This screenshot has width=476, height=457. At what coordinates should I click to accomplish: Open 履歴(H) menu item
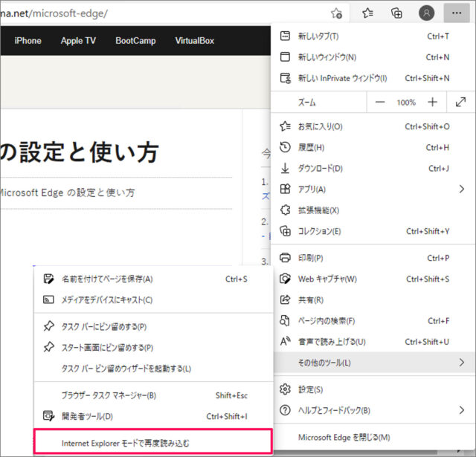tap(373, 147)
